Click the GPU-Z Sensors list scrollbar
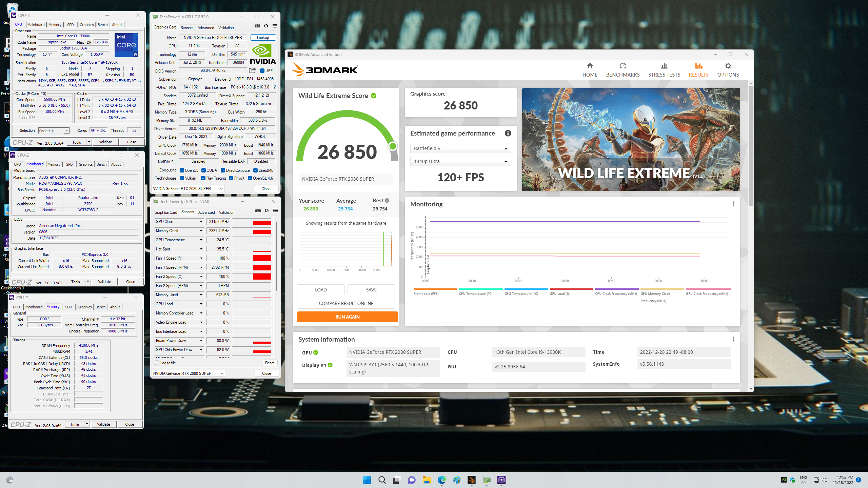The width and height of the screenshot is (868, 488). point(276,256)
